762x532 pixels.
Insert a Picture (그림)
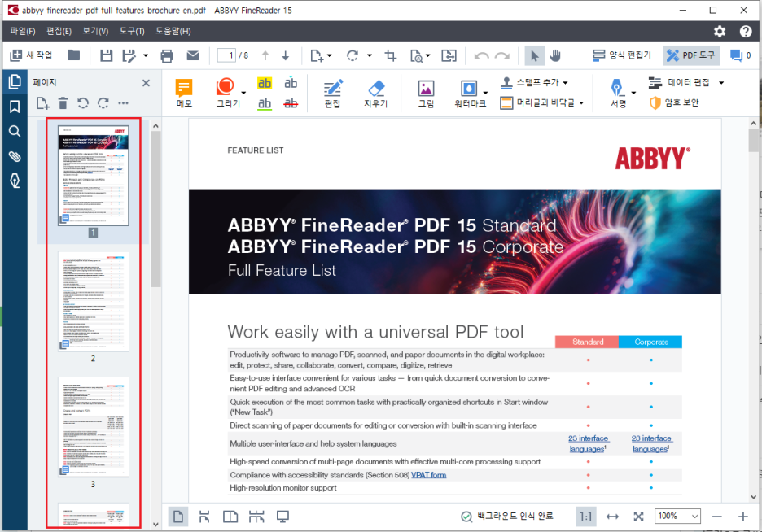[x=427, y=93]
